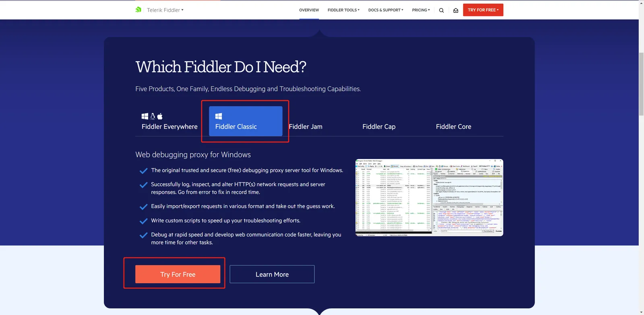Click the orange Try For Free button
The image size is (644, 315).
(178, 274)
